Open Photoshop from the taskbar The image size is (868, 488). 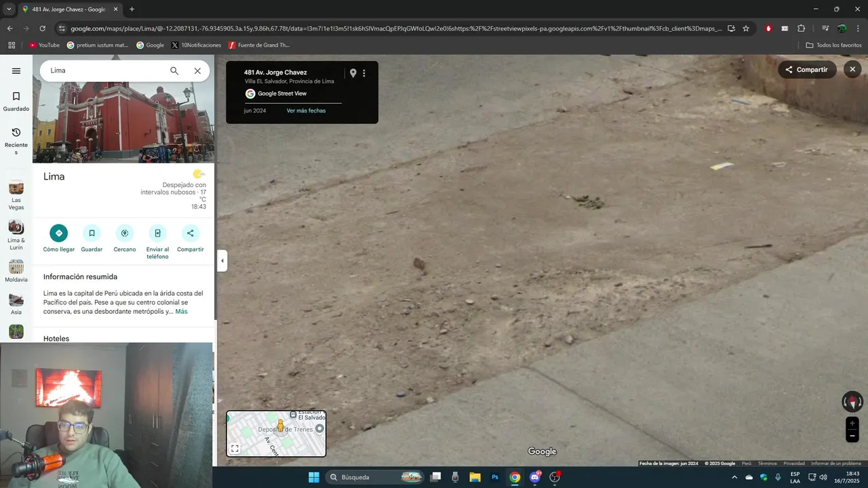pos(495,477)
